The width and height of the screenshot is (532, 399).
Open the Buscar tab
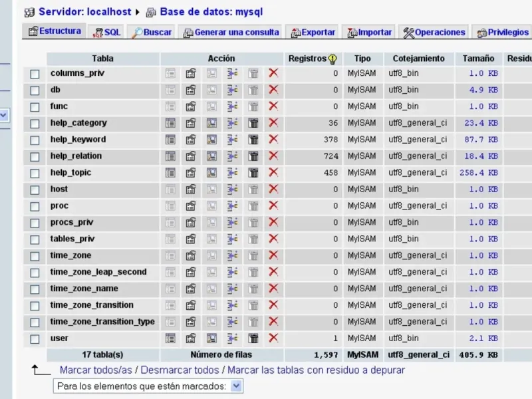152,32
